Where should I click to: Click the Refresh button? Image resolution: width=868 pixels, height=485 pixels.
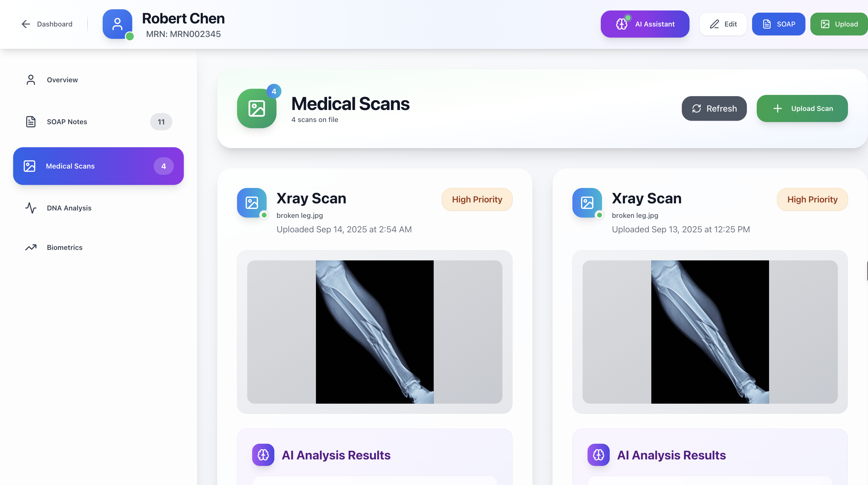pos(714,108)
